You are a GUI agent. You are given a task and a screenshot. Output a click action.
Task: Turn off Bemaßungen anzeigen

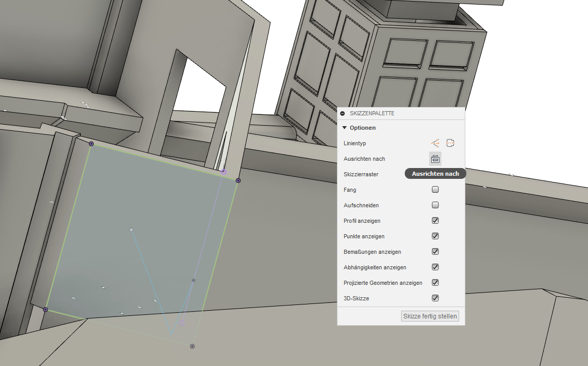click(435, 251)
